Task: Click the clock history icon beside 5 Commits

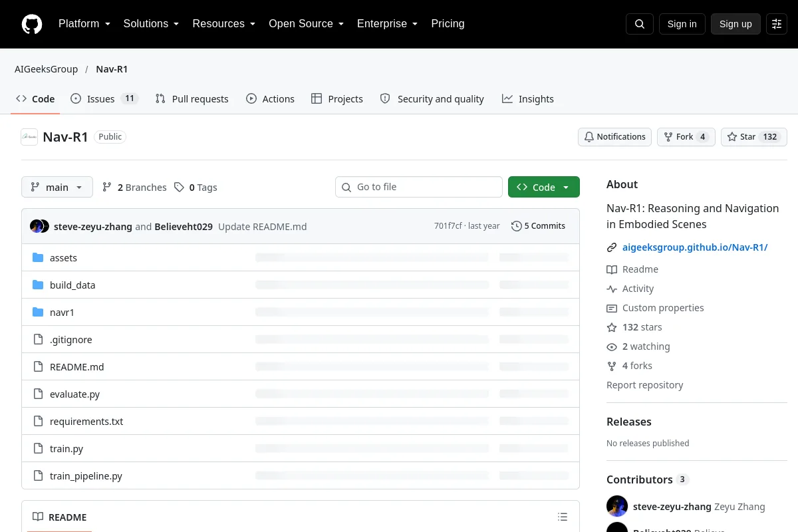Action: [516, 226]
